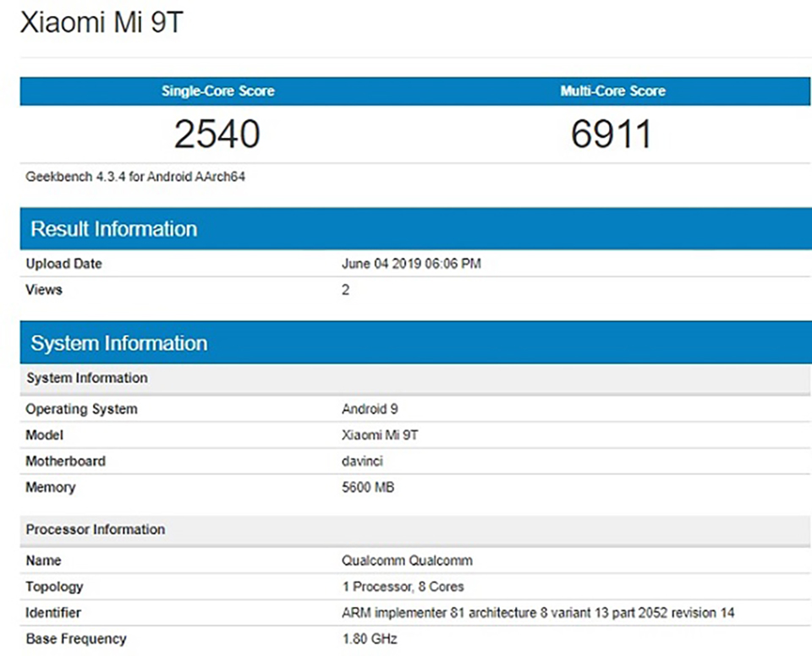Click the ARM implementer 81 identifier value
The image size is (812, 656).
(538, 613)
